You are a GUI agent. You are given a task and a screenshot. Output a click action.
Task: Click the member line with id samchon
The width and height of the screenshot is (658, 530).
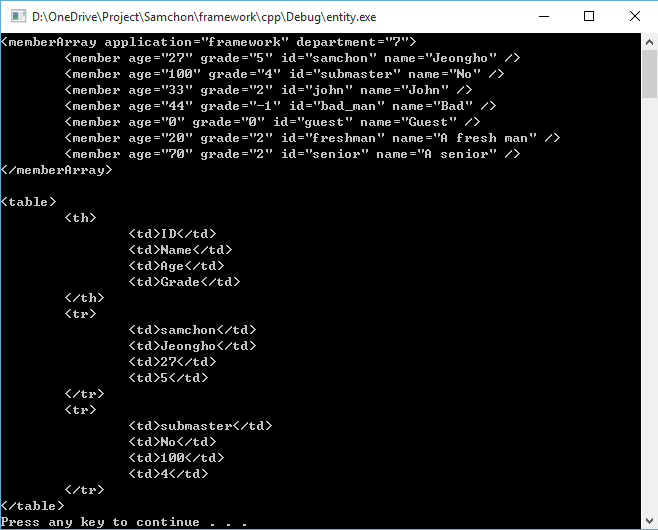pyautogui.click(x=292, y=58)
